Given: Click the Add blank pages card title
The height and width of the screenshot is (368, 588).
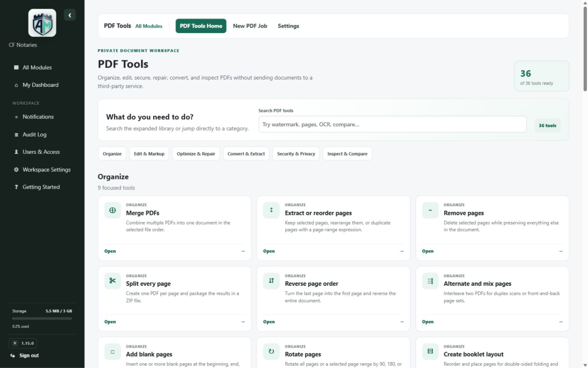Looking at the screenshot, I should [149, 355].
